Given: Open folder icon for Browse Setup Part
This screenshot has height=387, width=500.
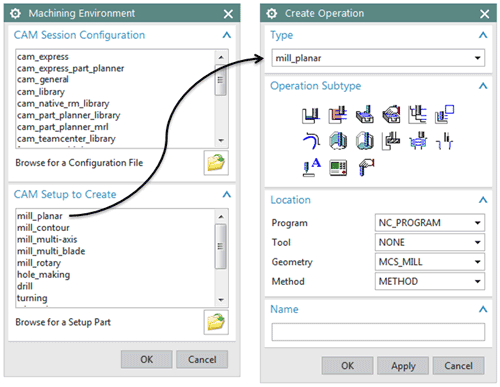Looking at the screenshot, I should 216,322.
